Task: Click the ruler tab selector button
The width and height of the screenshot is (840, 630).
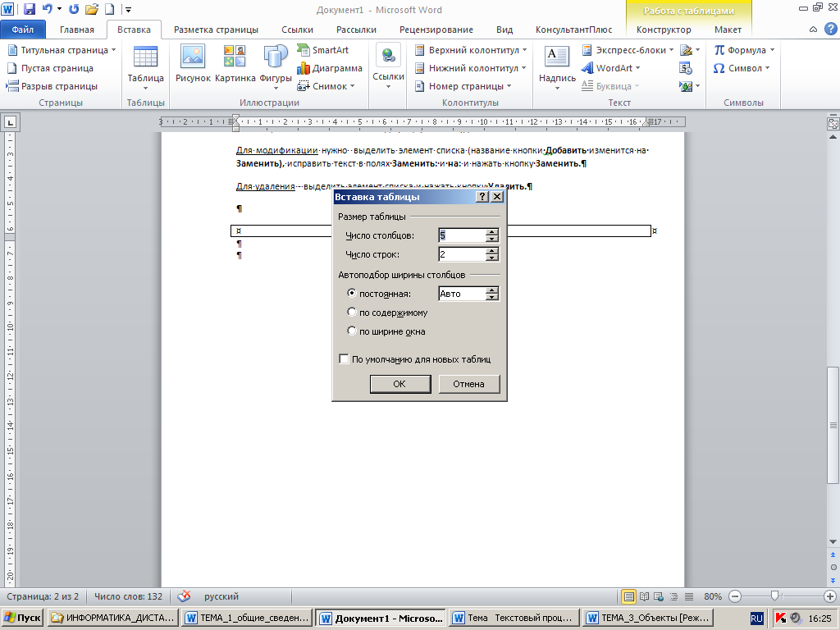Action: click(10, 122)
